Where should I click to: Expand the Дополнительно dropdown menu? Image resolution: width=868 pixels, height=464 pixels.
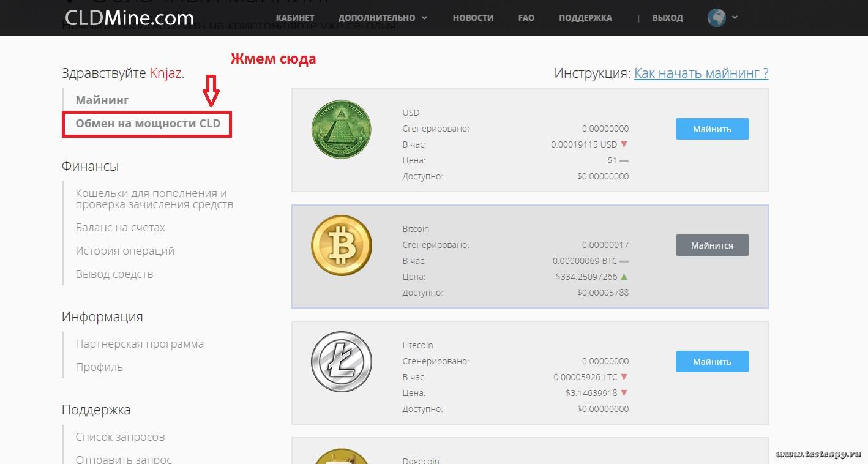coord(383,18)
